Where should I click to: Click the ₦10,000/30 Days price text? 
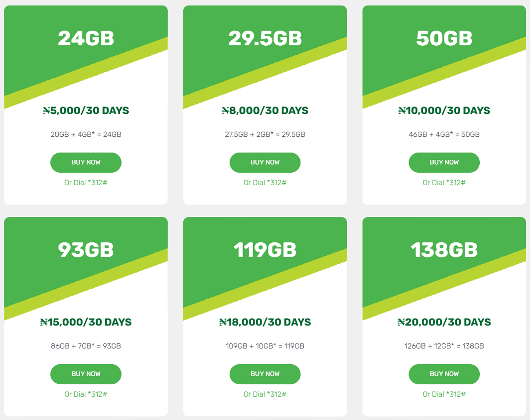pyautogui.click(x=444, y=110)
